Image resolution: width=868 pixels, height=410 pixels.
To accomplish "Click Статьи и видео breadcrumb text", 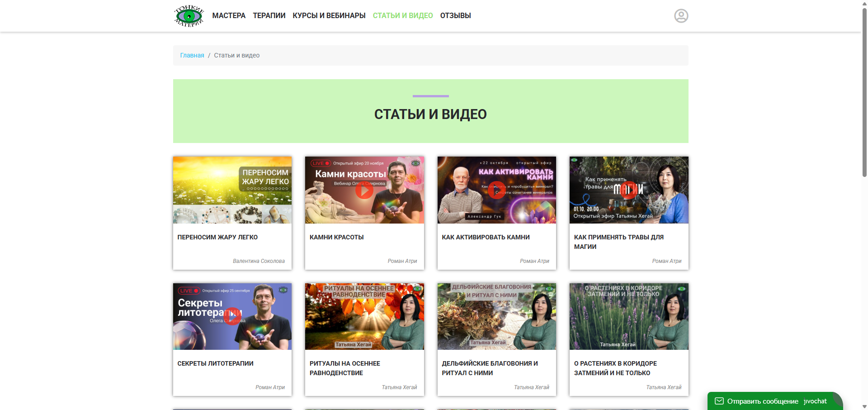I will (x=236, y=55).
